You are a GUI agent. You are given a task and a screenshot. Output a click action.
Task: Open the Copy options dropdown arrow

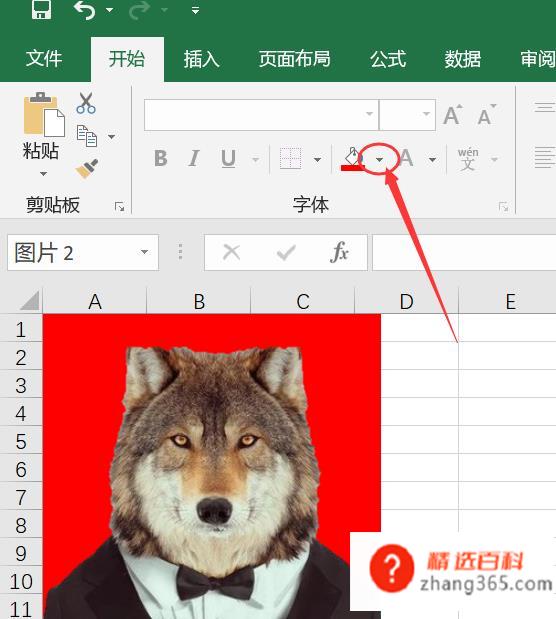tap(111, 137)
